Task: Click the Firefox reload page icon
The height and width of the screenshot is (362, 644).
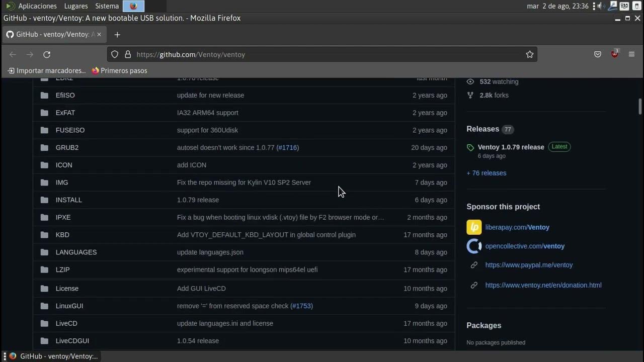Action: pyautogui.click(x=47, y=54)
